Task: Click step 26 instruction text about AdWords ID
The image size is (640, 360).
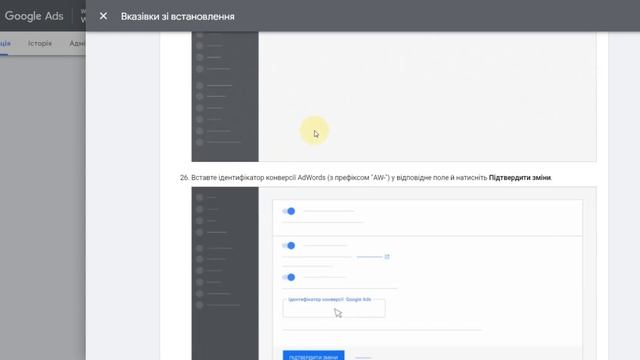Action: coord(366,178)
